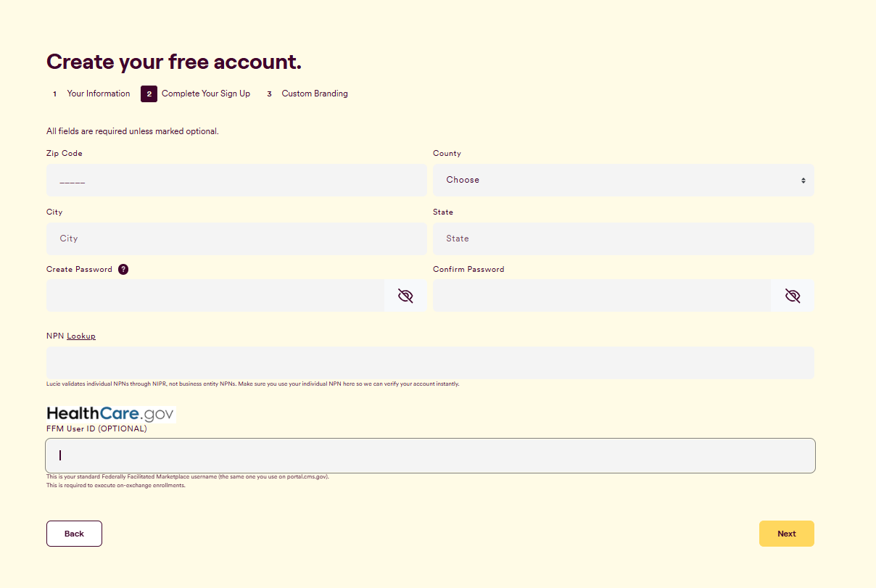Viewport: 876px width, 588px height.
Task: Click the Create Password help question-mark icon
Action: tap(123, 269)
